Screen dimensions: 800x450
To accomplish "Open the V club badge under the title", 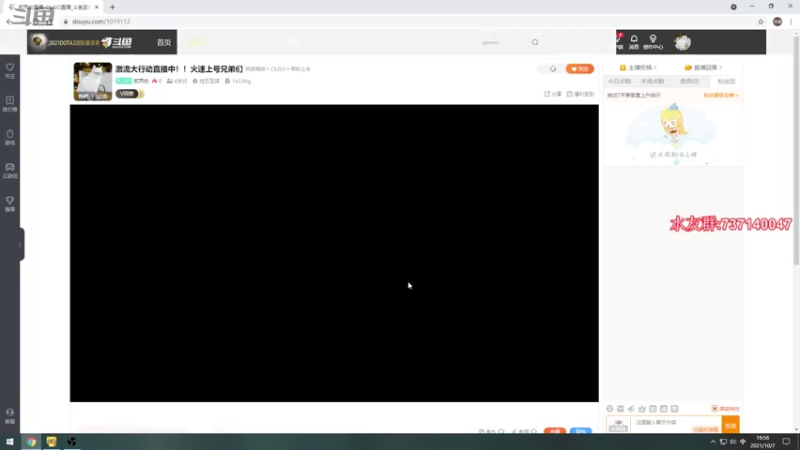I will pos(130,94).
